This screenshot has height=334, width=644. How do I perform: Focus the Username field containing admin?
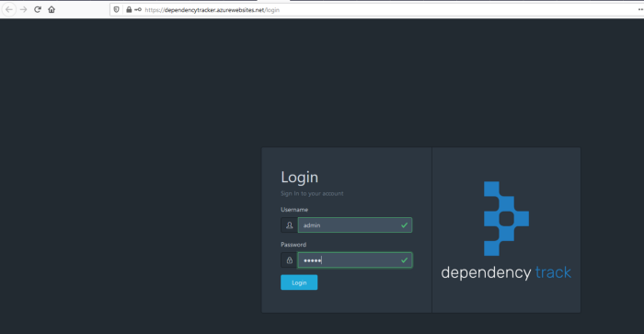click(355, 225)
